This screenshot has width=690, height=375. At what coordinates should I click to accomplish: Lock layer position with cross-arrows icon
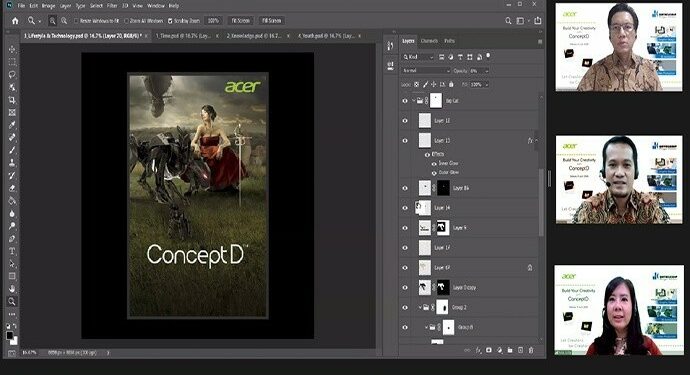(434, 84)
